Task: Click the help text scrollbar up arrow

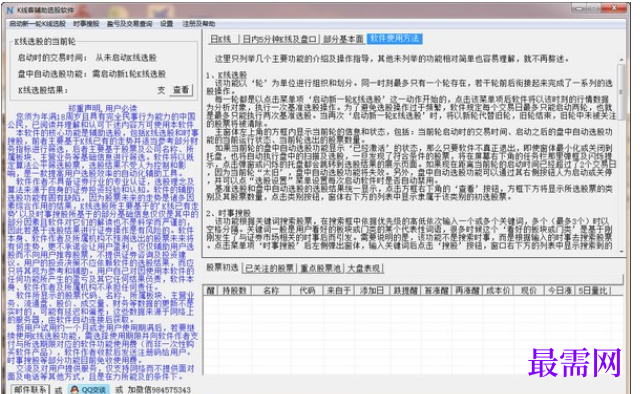Action: click(621, 60)
